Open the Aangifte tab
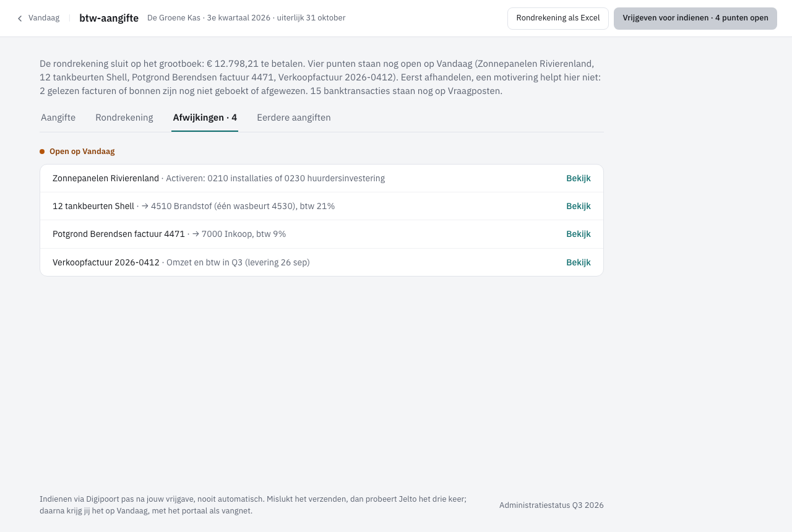Viewport: 792px width, 532px height. click(x=58, y=118)
